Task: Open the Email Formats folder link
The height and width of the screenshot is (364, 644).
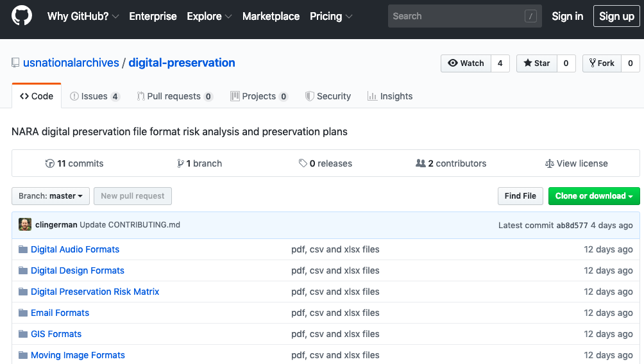Action: point(60,313)
